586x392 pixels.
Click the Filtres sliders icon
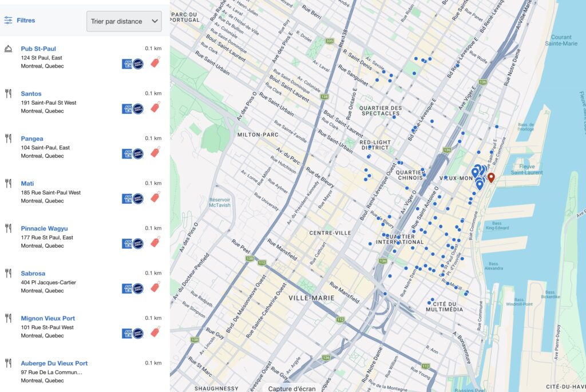8,21
